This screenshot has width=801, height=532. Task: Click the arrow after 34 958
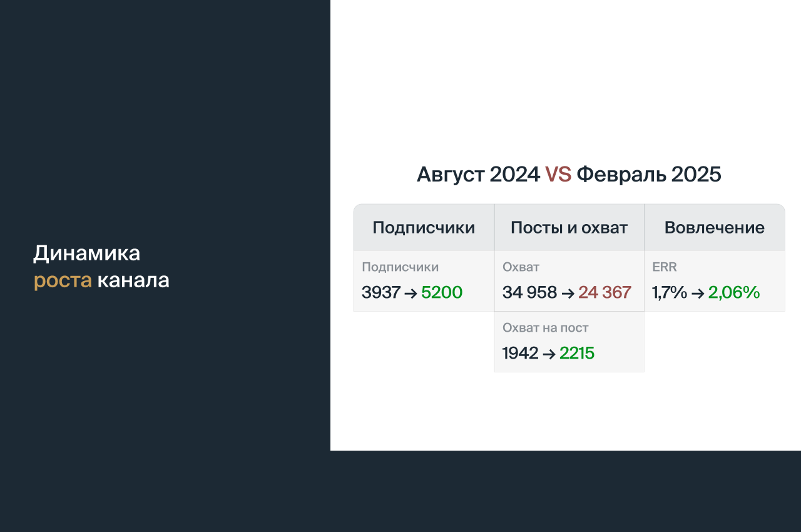click(x=568, y=292)
